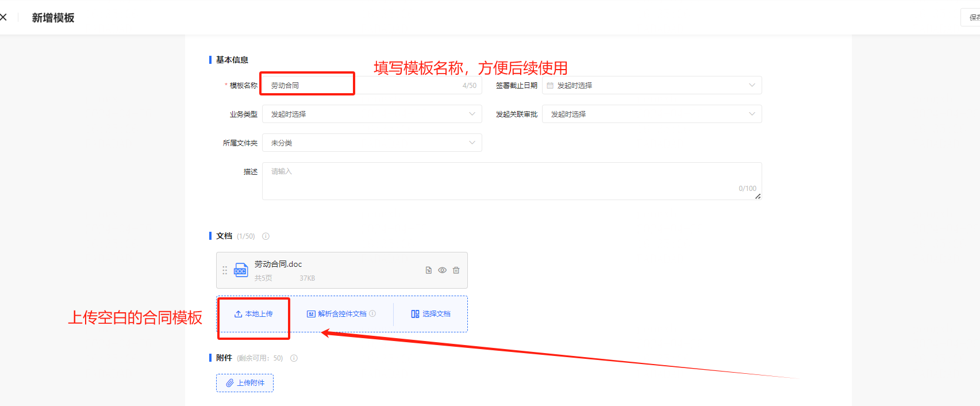
Task: Delete 劳动合同.doc using the trash icon
Action: coord(456,270)
